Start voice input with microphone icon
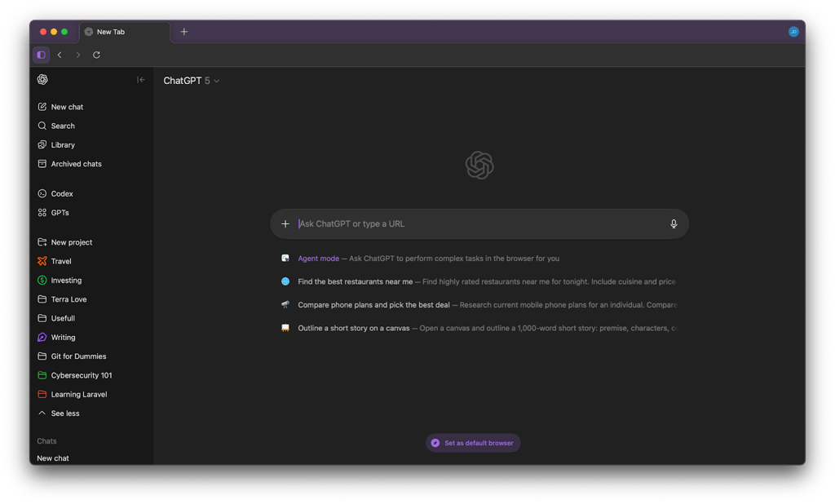Viewport: 835px width, 504px height. tap(674, 223)
